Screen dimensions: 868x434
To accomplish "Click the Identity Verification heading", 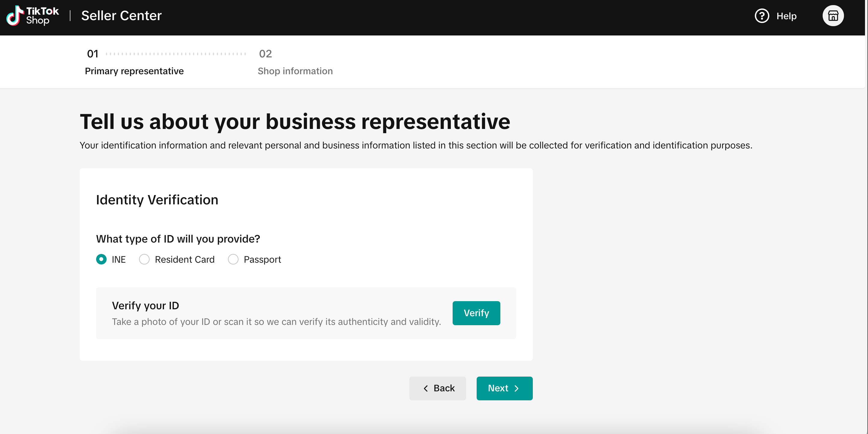I will coord(157,200).
